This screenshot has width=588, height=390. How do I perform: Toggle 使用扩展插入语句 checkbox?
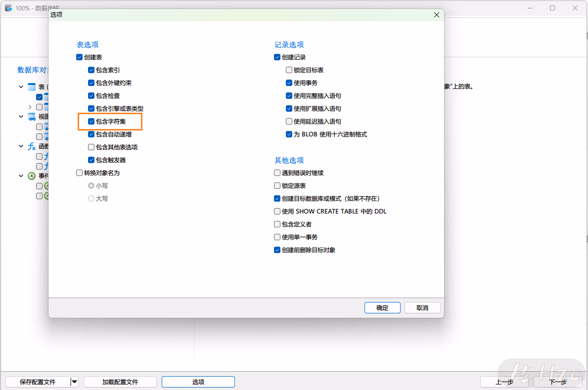click(289, 108)
